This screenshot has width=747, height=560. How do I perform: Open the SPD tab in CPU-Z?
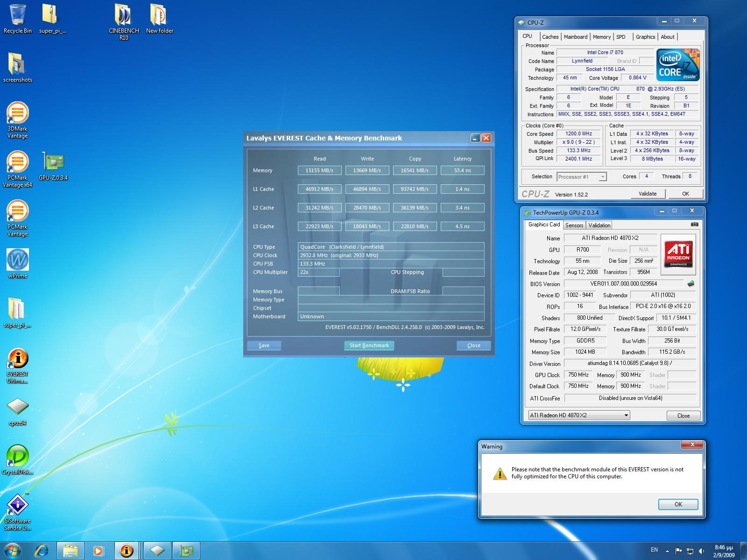point(620,37)
